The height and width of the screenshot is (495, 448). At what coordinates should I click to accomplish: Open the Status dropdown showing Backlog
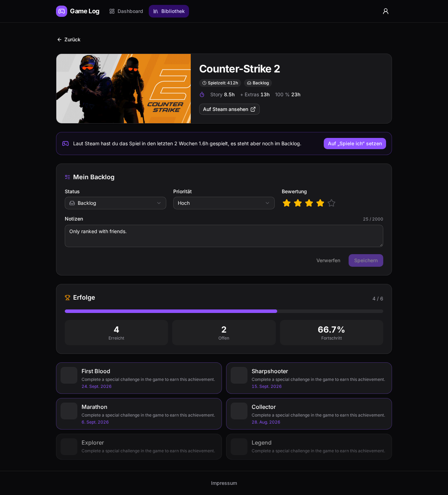[115, 203]
